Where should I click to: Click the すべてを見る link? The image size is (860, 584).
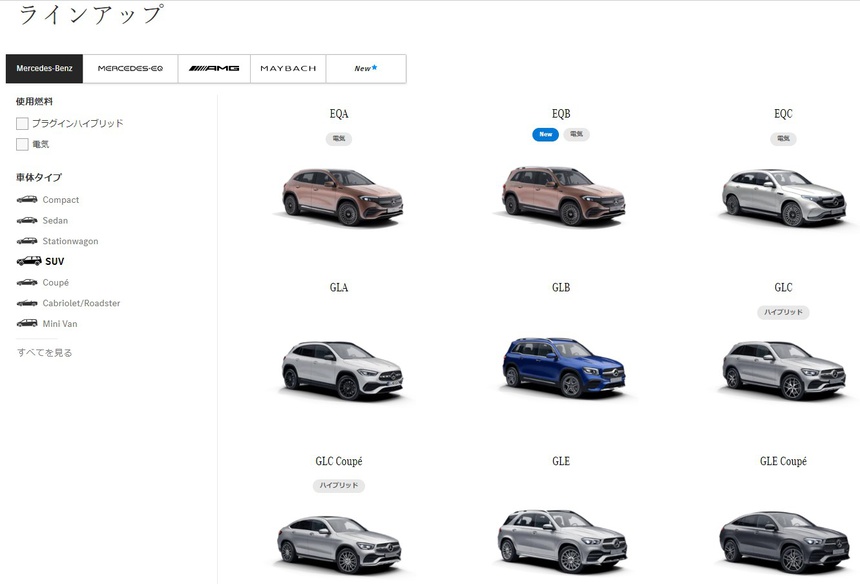[44, 353]
